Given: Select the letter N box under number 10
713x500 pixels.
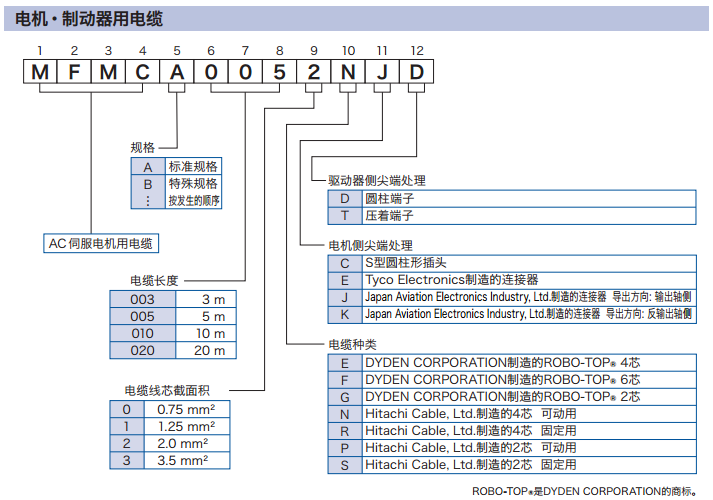Looking at the screenshot, I should [347, 72].
